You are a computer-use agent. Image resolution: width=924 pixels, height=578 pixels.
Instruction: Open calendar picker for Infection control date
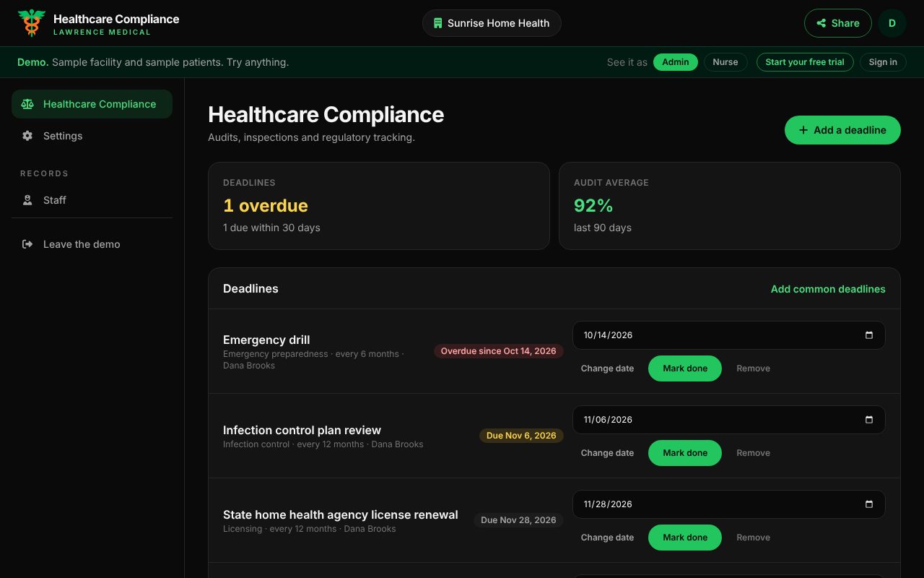coord(869,420)
